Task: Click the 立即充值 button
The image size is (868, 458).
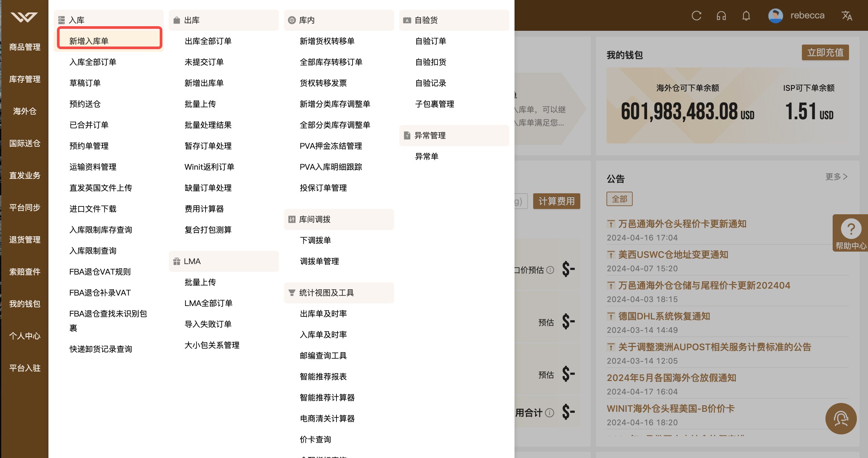Action: [x=825, y=52]
